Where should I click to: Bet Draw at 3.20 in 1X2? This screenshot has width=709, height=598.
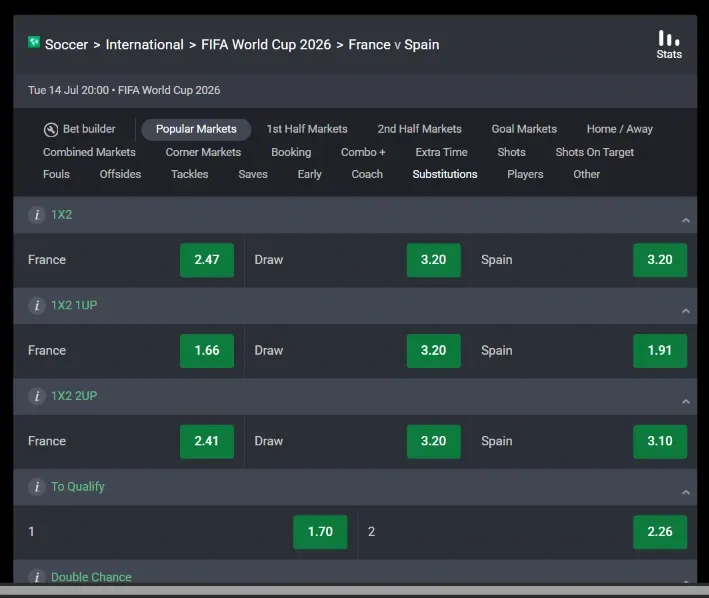click(434, 260)
